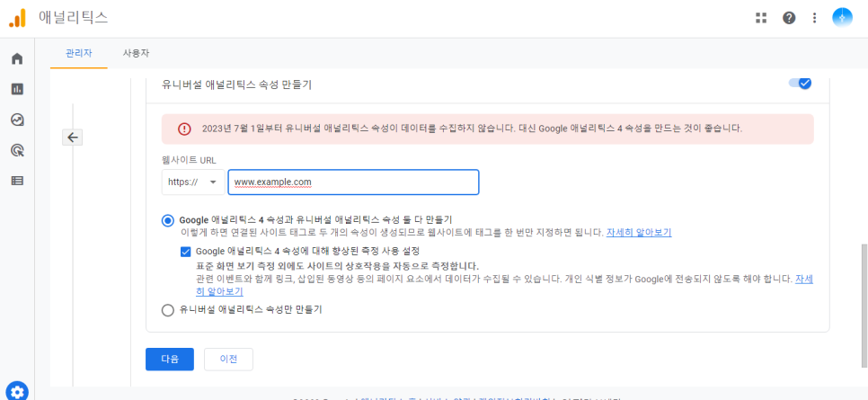Toggle the Universal Analytics property switch
Image resolution: width=868 pixels, height=400 pixels.
(801, 83)
